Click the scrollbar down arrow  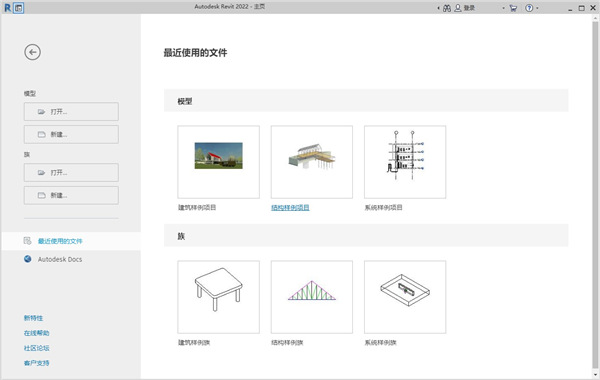595,374
